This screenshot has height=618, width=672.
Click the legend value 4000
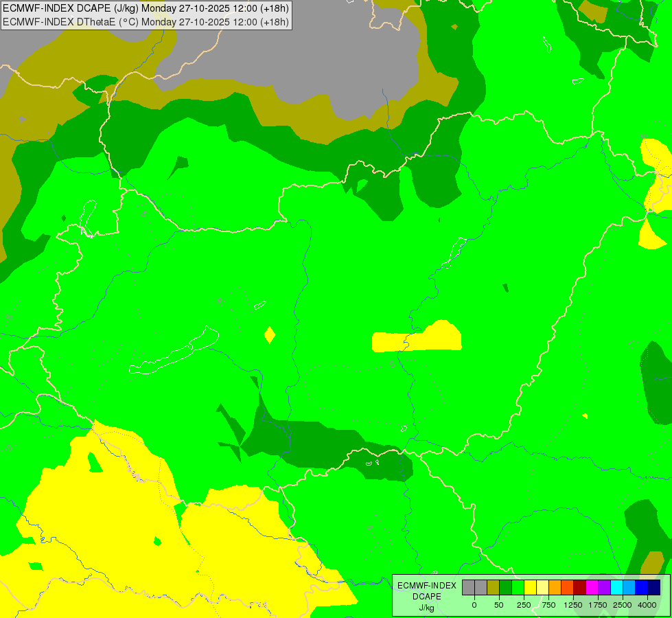(x=647, y=605)
